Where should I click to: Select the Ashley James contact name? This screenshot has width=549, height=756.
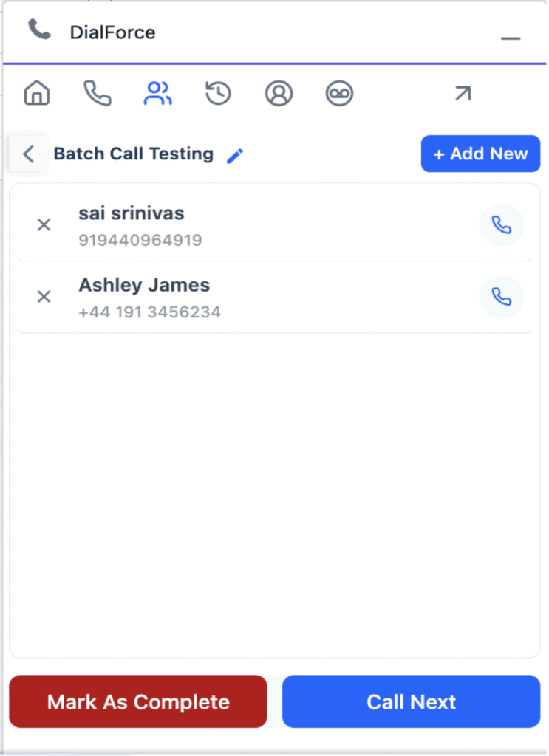click(144, 285)
